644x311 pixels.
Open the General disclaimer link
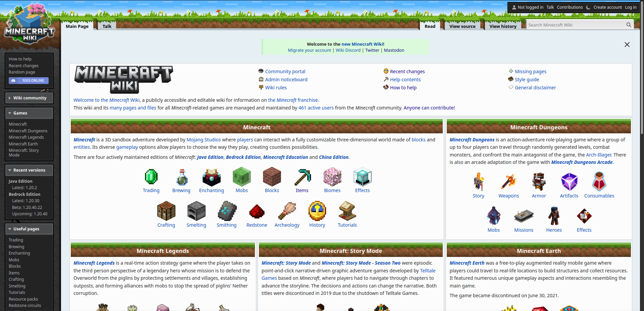tap(535, 88)
